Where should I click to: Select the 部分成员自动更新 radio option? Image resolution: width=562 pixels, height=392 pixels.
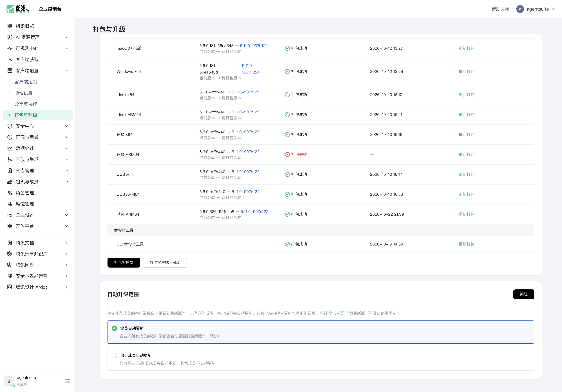(114, 355)
